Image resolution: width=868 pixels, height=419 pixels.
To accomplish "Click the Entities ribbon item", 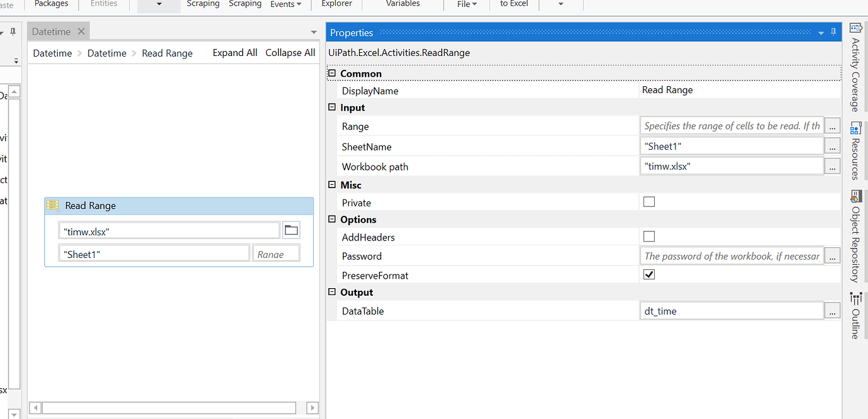I will tap(104, 4).
